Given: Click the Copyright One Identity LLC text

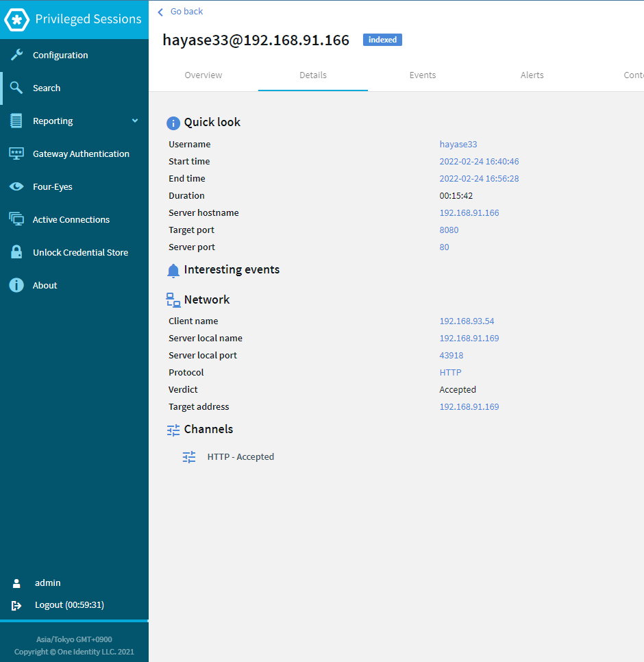Looking at the screenshot, I should [74, 652].
